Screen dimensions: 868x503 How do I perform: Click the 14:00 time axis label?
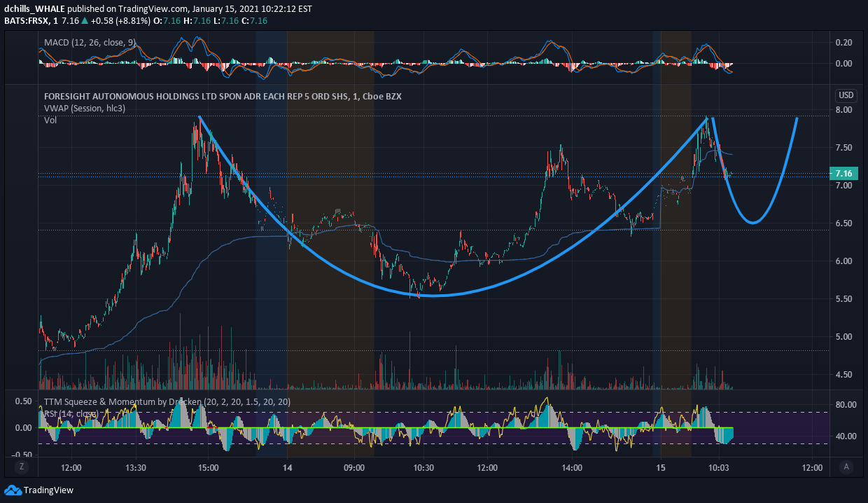[x=572, y=467]
